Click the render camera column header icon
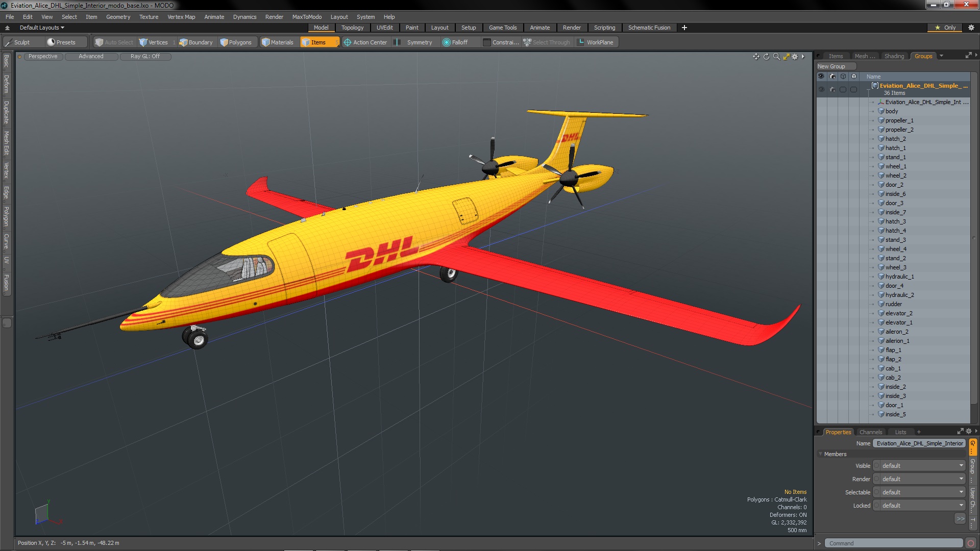 click(832, 77)
